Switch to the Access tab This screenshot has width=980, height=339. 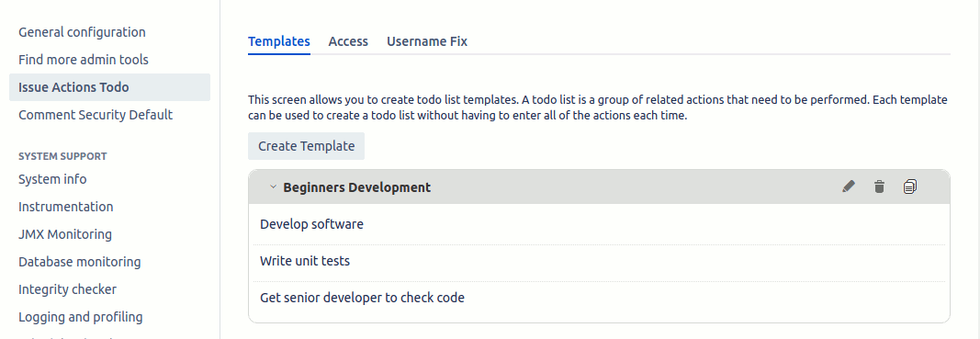pos(348,41)
